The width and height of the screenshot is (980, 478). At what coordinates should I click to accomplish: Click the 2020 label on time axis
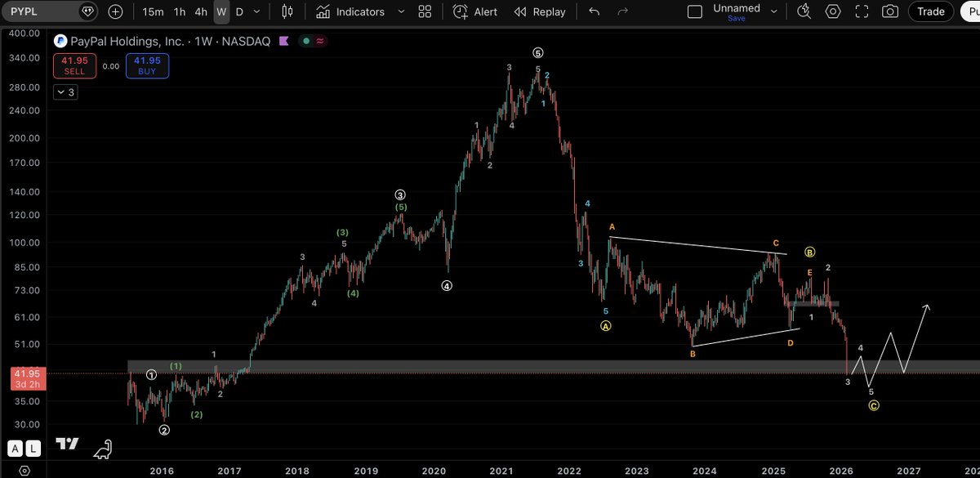(x=433, y=471)
